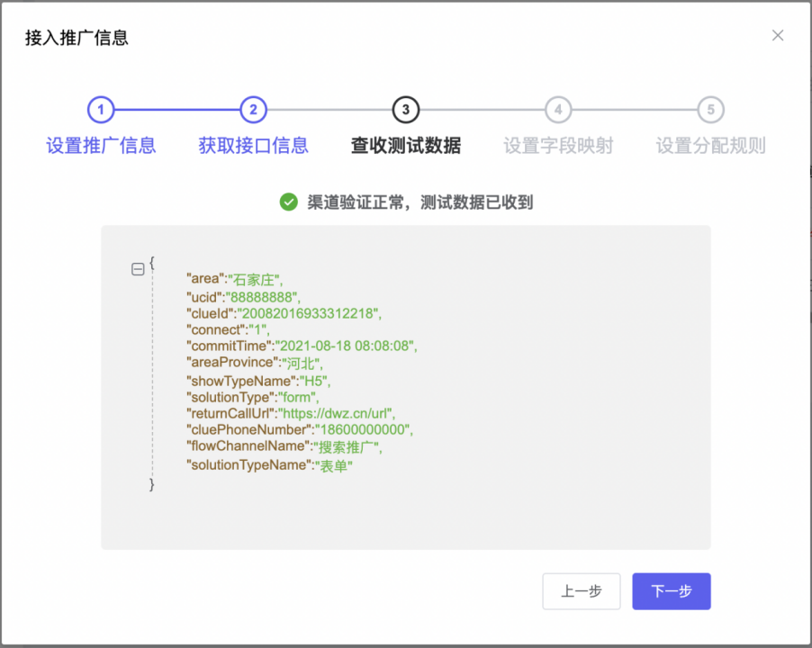Click the "flowChannelName":"搜索推广" line
Viewport: 812px width, 648px height.
284,447
